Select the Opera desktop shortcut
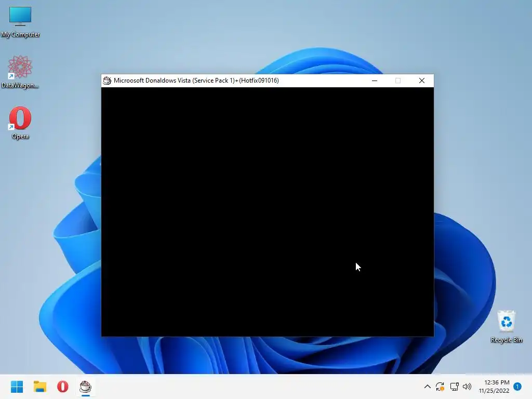The height and width of the screenshot is (399, 532). pos(20,123)
